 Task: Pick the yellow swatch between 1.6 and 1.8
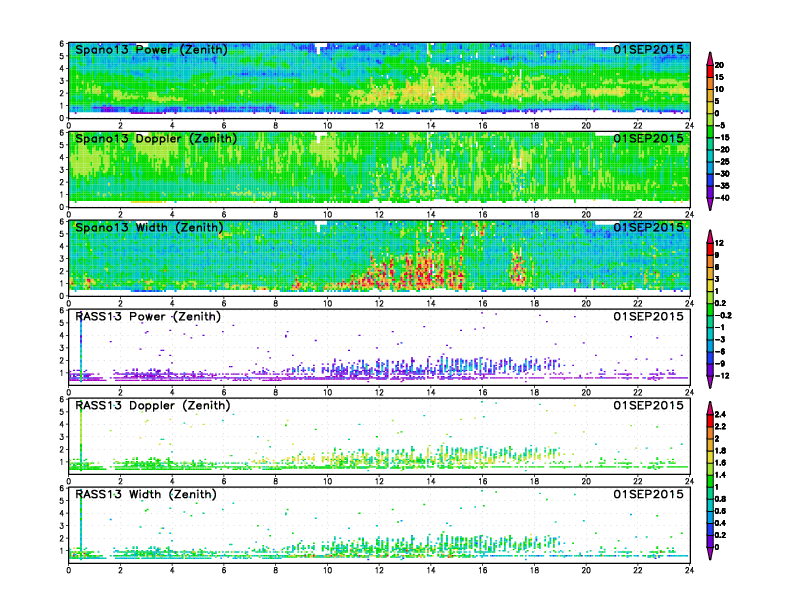[710, 456]
